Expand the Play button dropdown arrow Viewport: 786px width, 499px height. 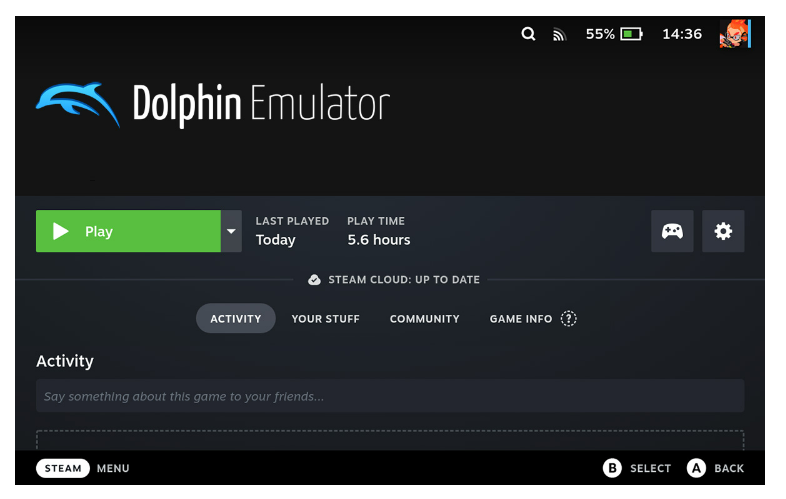231,231
